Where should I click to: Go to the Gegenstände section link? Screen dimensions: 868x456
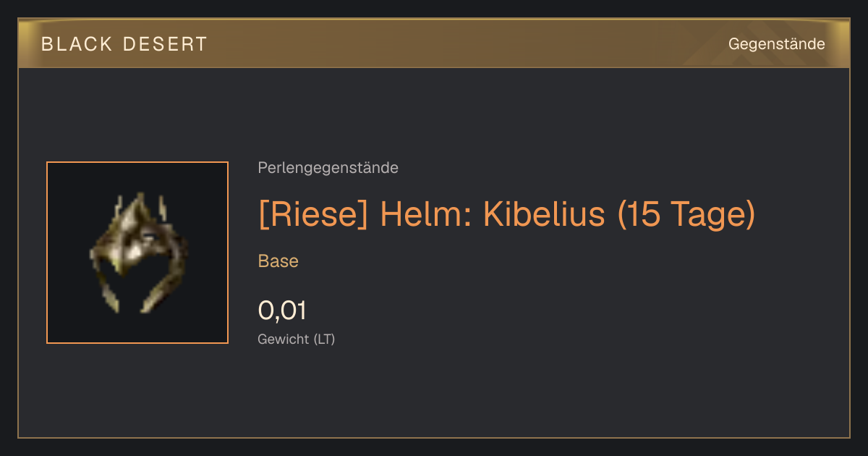click(x=776, y=44)
